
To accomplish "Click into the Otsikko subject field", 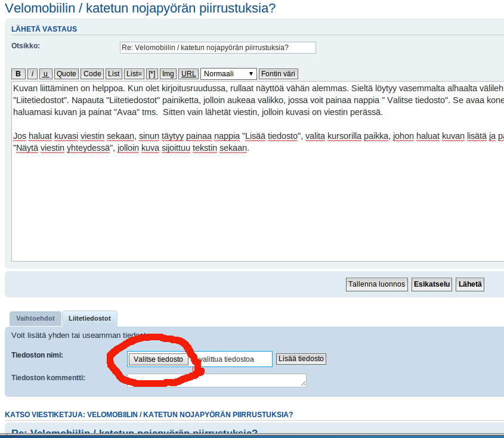I will [218, 48].
